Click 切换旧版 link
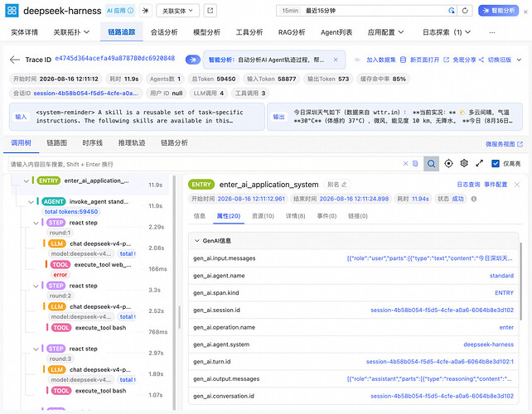Image resolution: width=532 pixels, height=414 pixels. 500,60
